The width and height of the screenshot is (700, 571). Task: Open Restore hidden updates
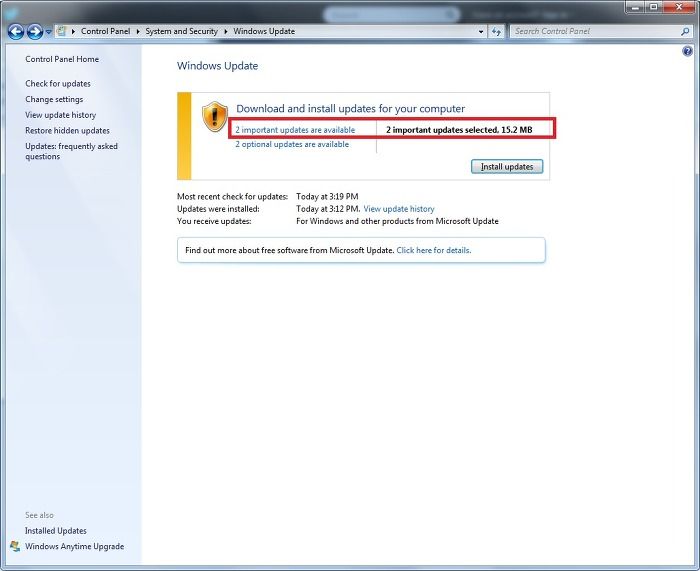(67, 130)
